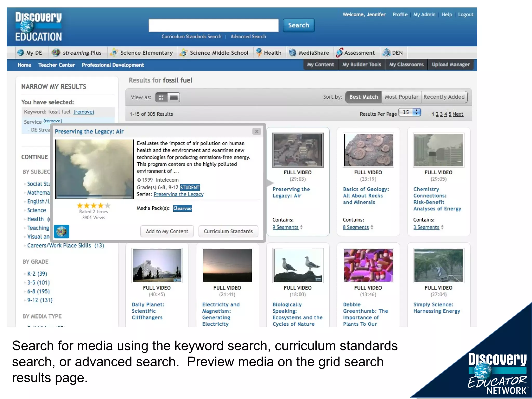532x399 pixels.
Task: Remove the Service filter
Action: 53,121
